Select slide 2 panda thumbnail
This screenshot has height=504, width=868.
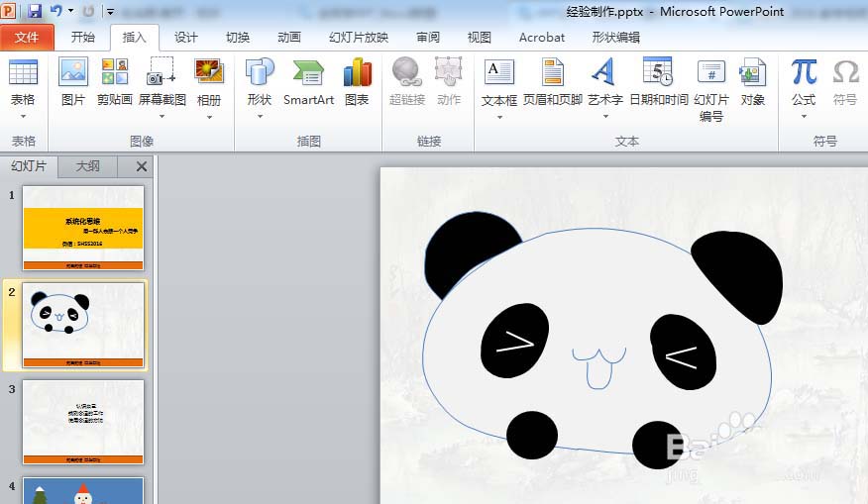tap(83, 326)
